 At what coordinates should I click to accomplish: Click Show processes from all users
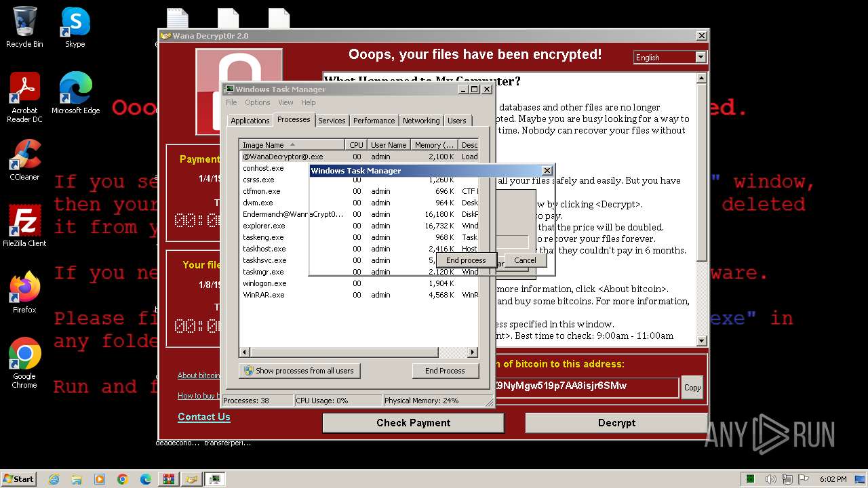pyautogui.click(x=299, y=371)
